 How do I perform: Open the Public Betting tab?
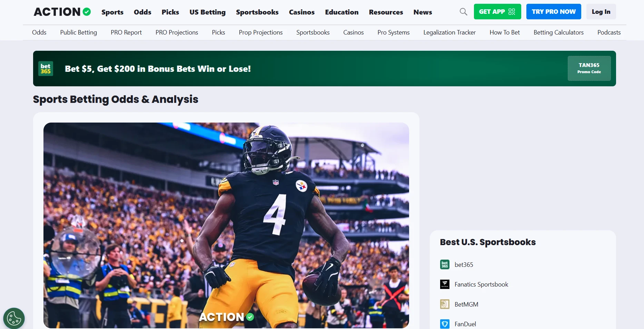(78, 32)
